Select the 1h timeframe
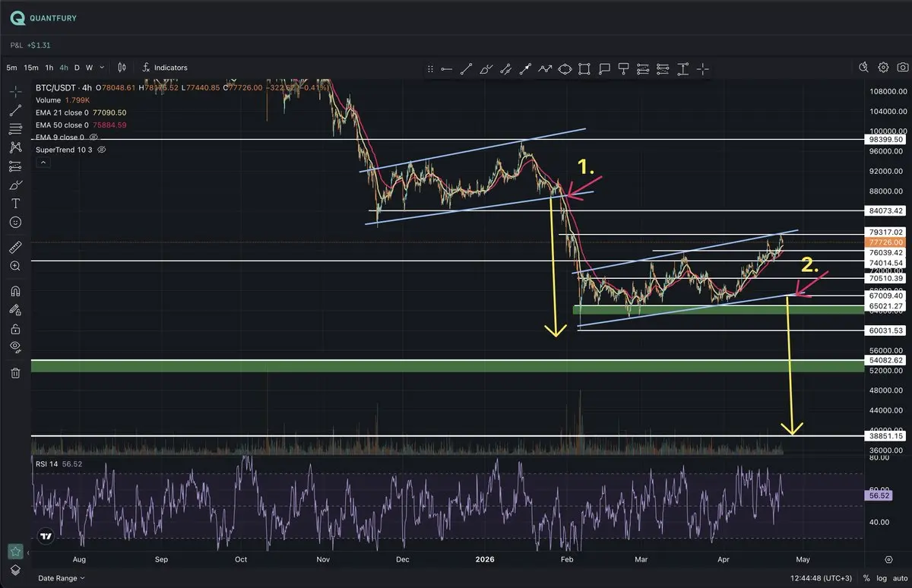The image size is (912, 588). pyautogui.click(x=49, y=68)
